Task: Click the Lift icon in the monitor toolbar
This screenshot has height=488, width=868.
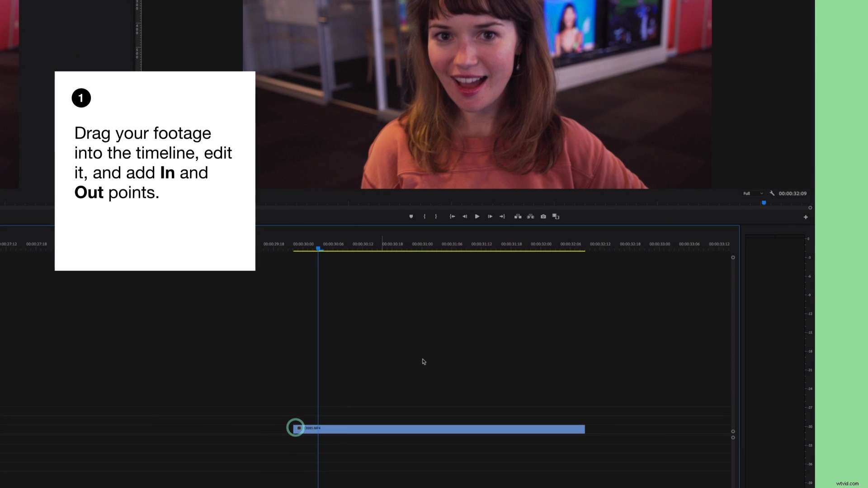Action: click(518, 216)
